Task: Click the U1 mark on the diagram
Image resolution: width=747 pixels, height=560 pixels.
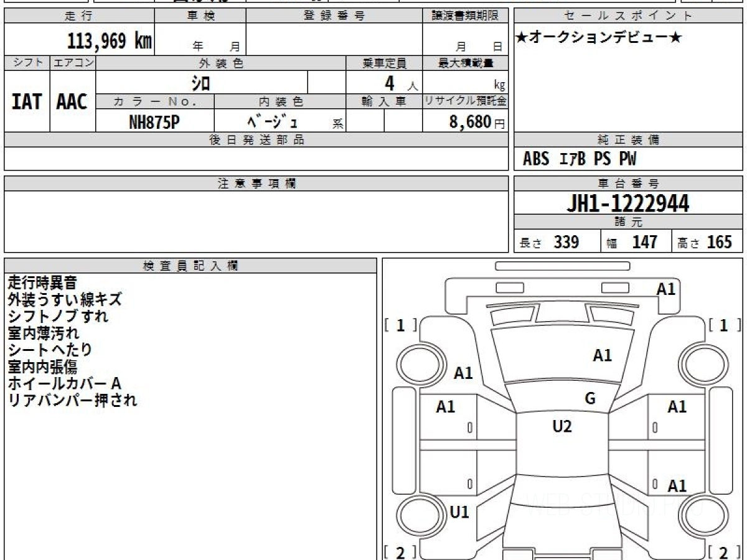Action: click(459, 512)
